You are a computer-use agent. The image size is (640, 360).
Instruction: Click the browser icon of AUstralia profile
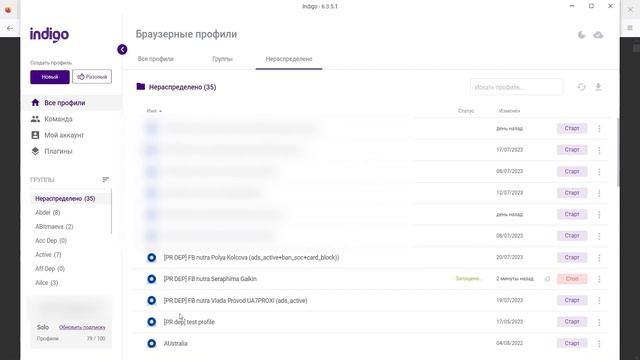tap(151, 343)
